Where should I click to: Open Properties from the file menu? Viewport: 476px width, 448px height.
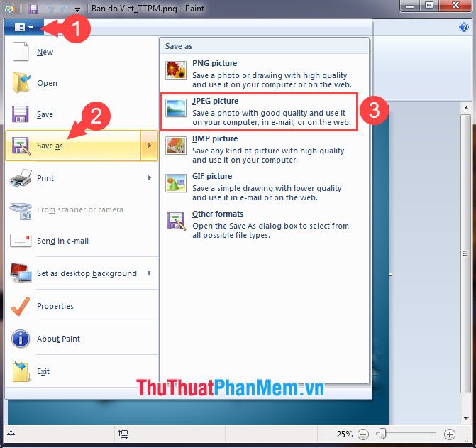click(x=82, y=306)
